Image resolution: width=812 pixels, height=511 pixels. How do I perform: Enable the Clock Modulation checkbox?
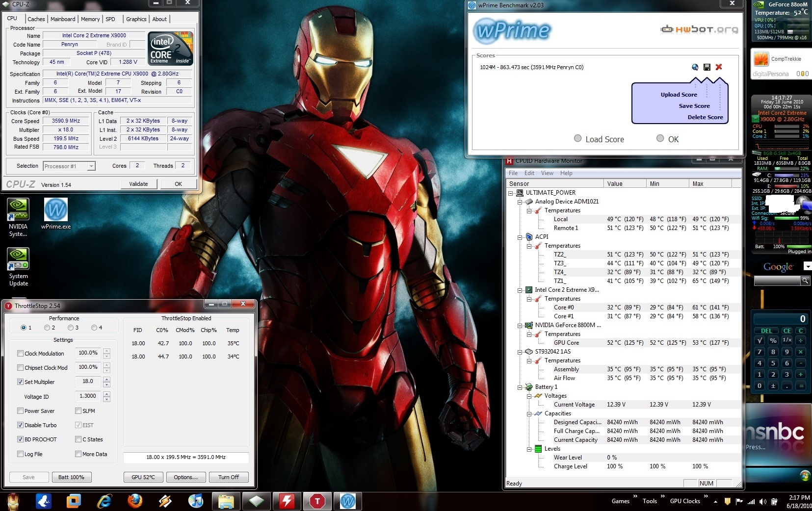(20, 354)
